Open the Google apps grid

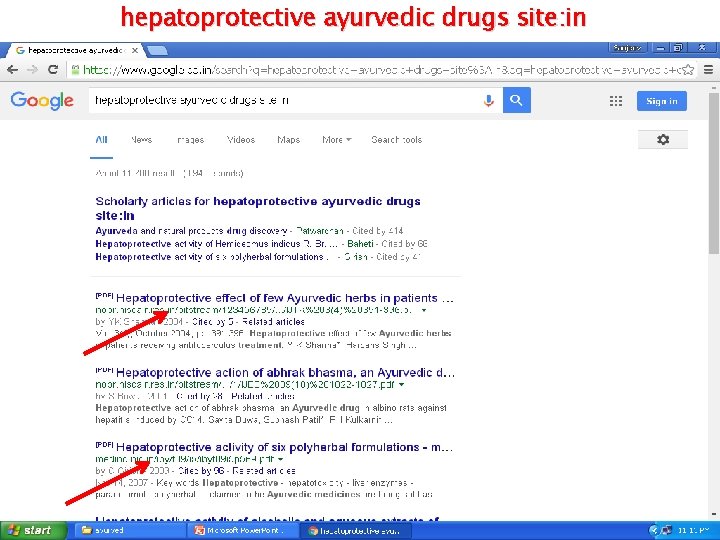616,101
